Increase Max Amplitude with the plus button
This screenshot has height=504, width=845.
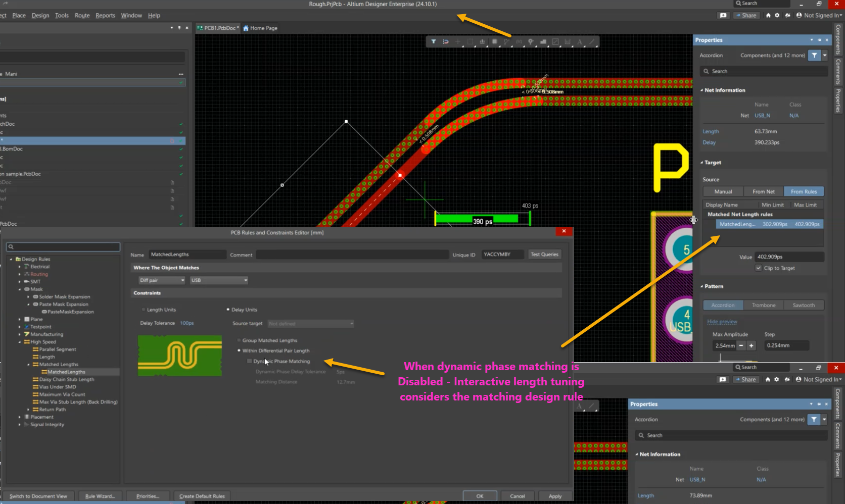[x=752, y=345]
